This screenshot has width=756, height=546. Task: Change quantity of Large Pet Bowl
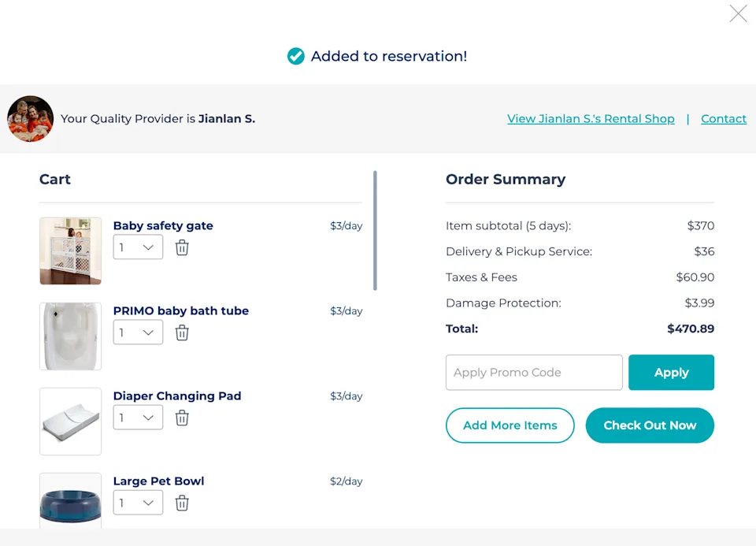[138, 503]
